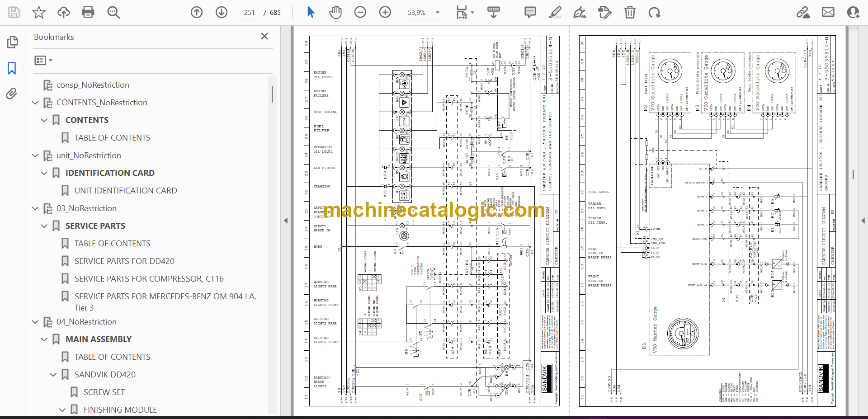The width and height of the screenshot is (868, 419).
Task: Collapse SANDVIK DD420 bookmark
Action: pos(53,375)
